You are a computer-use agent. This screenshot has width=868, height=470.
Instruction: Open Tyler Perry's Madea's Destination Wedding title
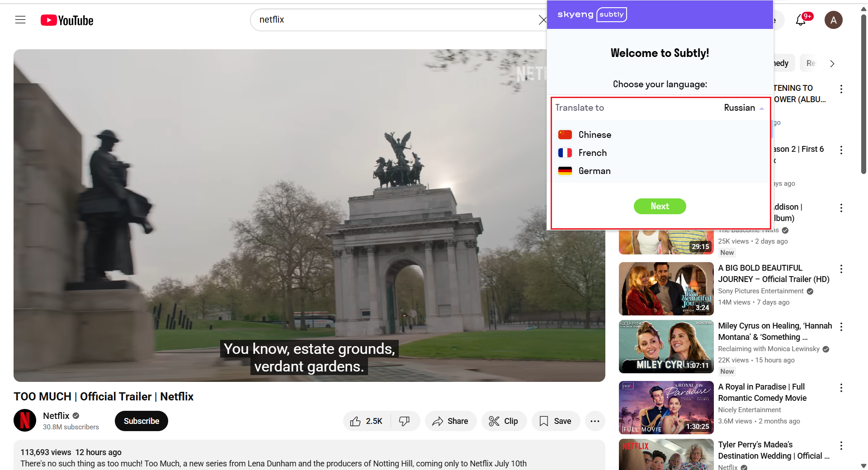coord(774,451)
